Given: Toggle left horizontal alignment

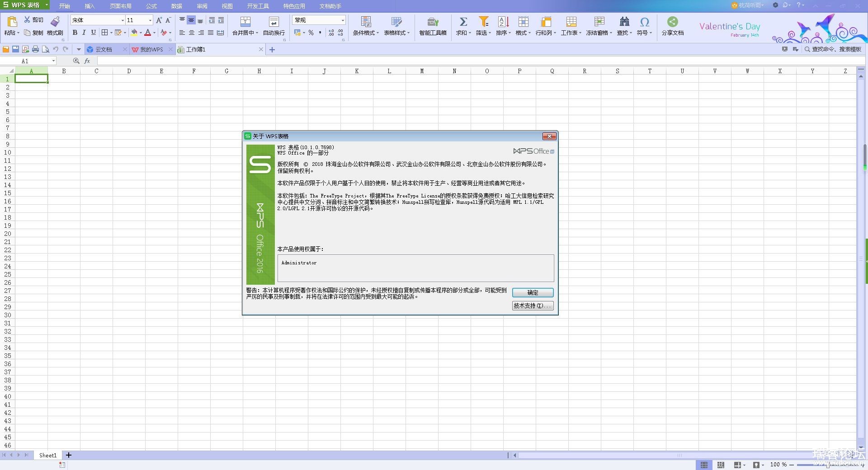Looking at the screenshot, I should (x=182, y=33).
